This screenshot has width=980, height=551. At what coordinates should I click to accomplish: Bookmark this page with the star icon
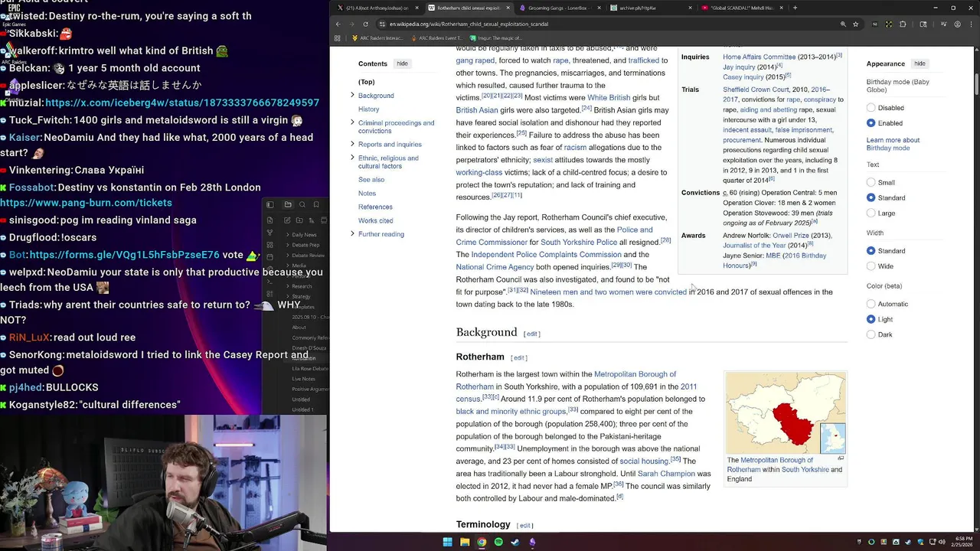pos(856,24)
